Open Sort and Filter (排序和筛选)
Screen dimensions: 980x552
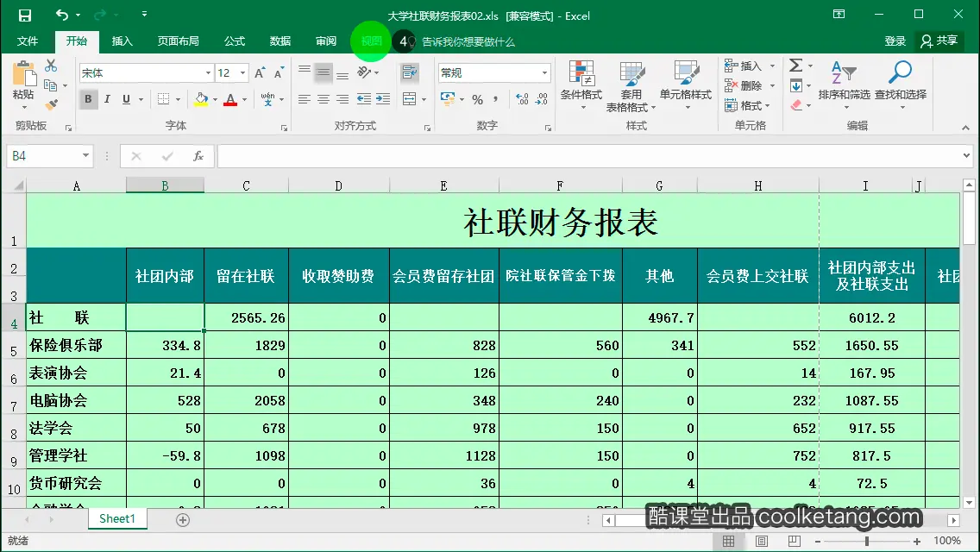click(x=844, y=85)
